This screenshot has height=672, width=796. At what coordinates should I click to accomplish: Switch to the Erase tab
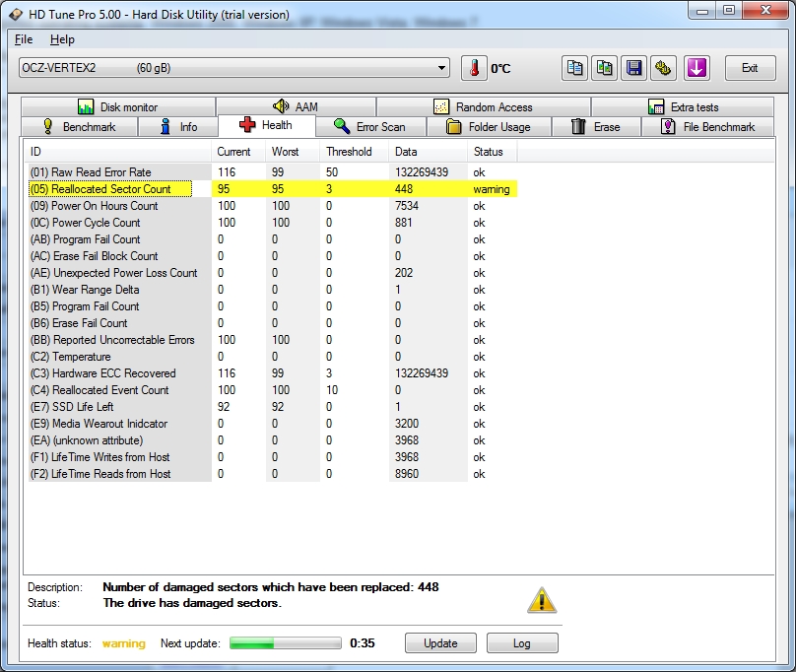click(596, 127)
